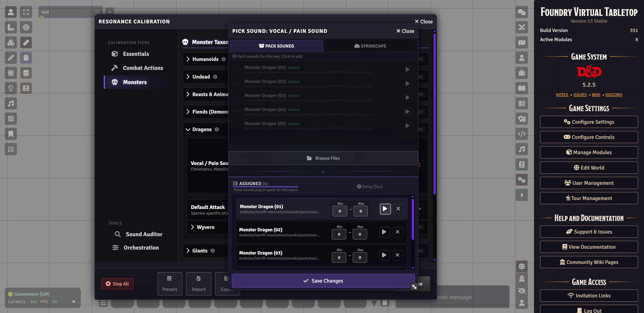
Task: Click the target icon in left toolbar
Action: [26, 27]
